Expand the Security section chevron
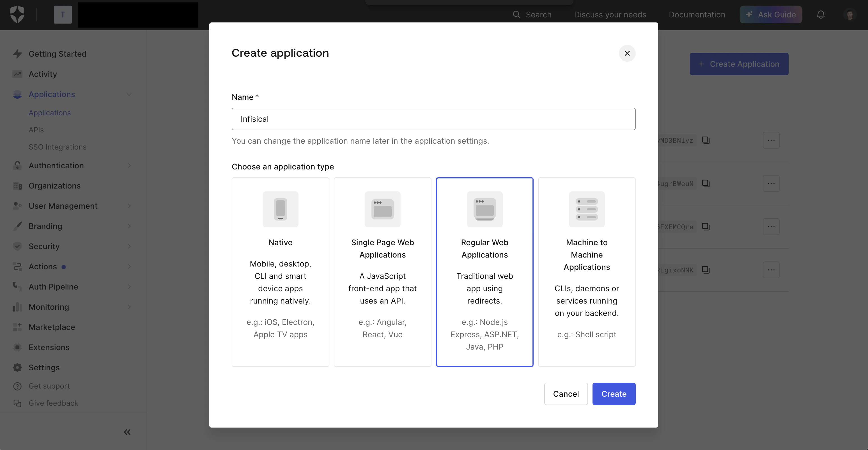 (129, 246)
